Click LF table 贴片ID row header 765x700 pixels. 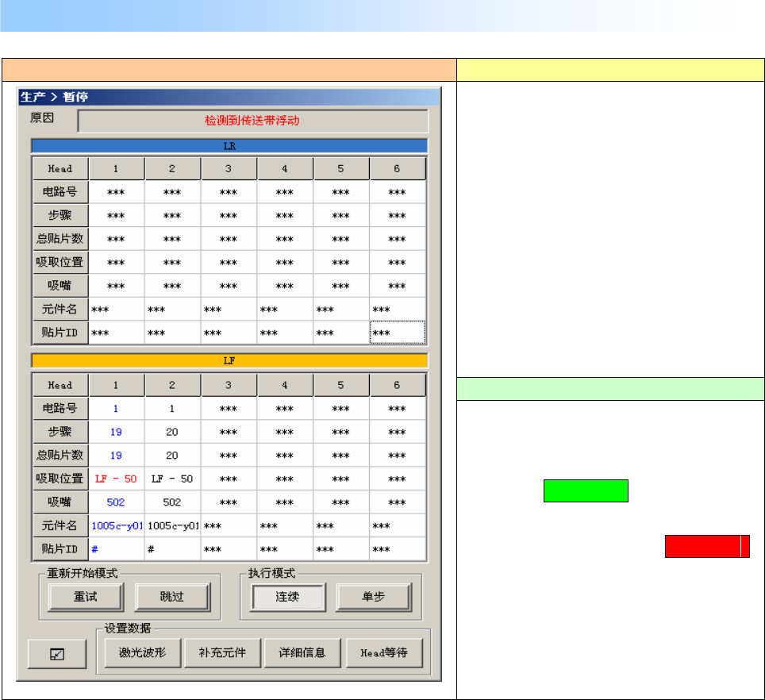pos(60,548)
